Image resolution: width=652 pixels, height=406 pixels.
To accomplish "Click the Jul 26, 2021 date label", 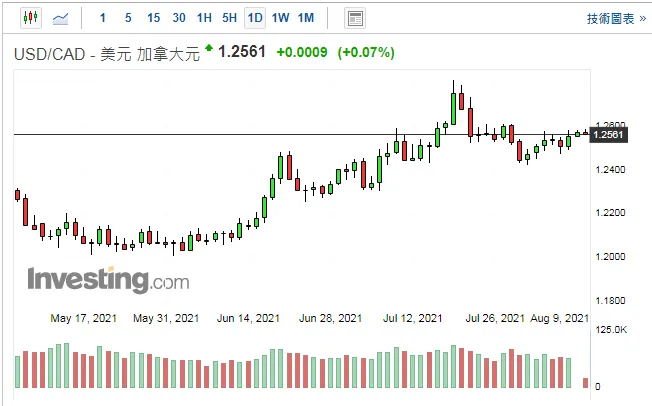I will (495, 318).
